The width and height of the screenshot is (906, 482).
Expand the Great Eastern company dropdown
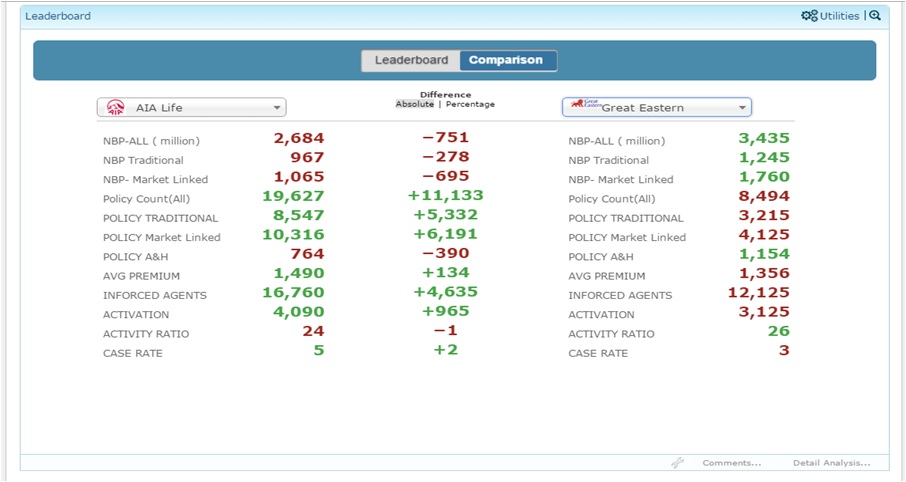tap(742, 108)
